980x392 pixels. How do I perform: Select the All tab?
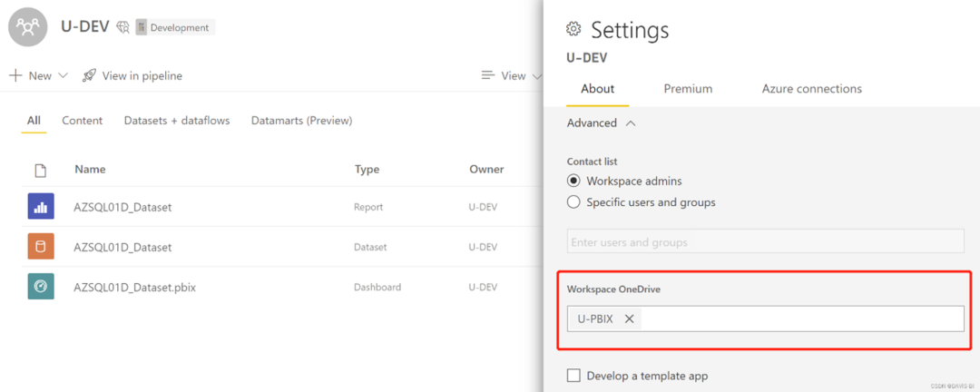click(x=34, y=121)
